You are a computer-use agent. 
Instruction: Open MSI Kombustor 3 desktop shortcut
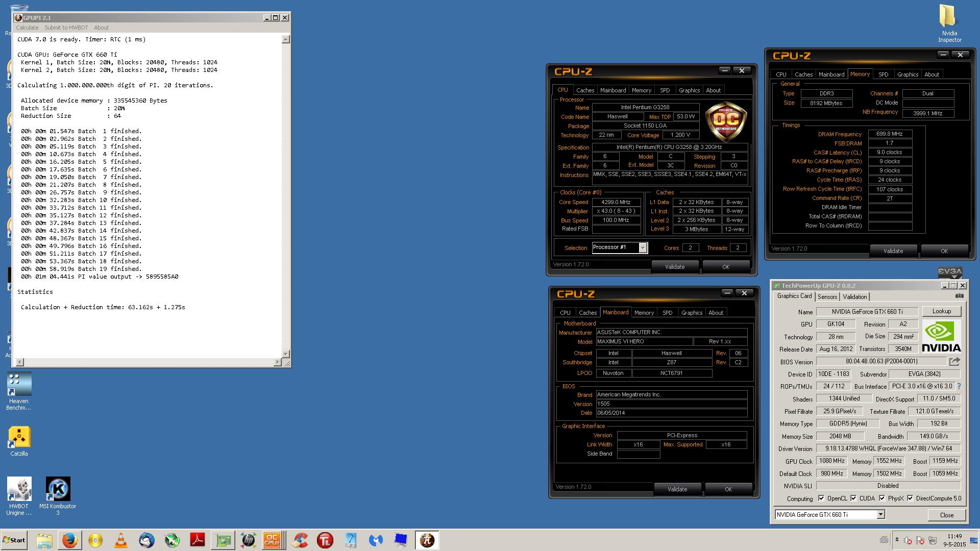(x=58, y=496)
